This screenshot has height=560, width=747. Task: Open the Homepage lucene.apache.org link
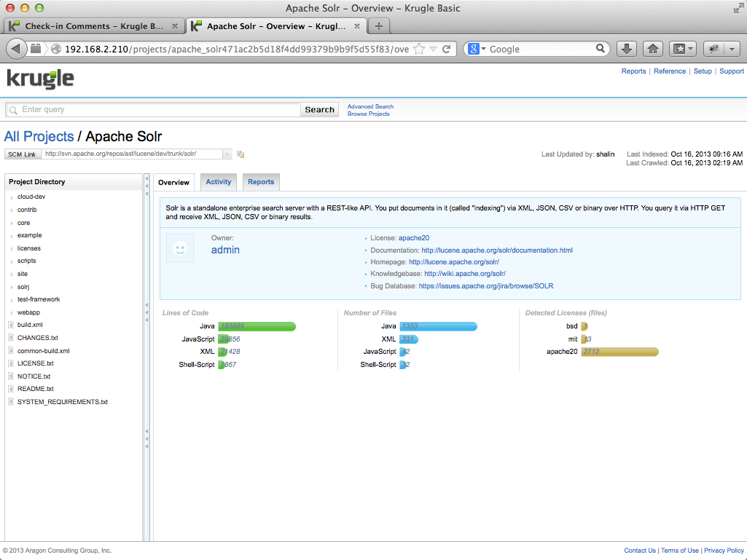454,262
